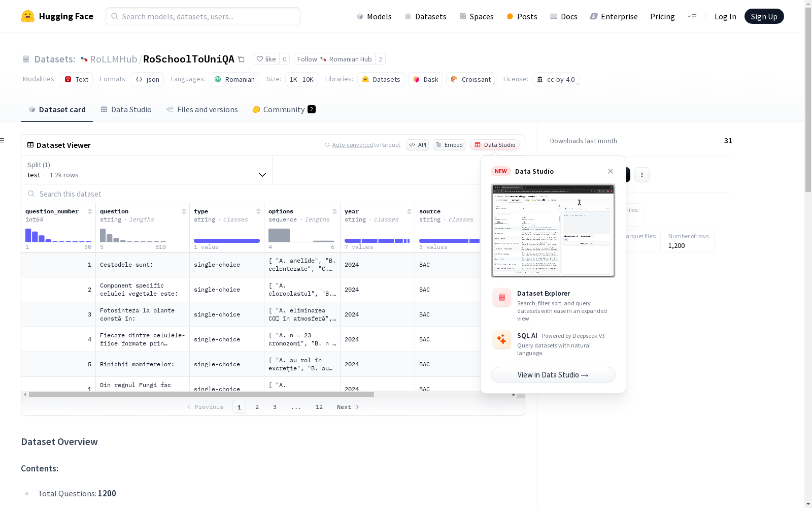Open the Docs page
812x508 pixels.
click(x=564, y=16)
